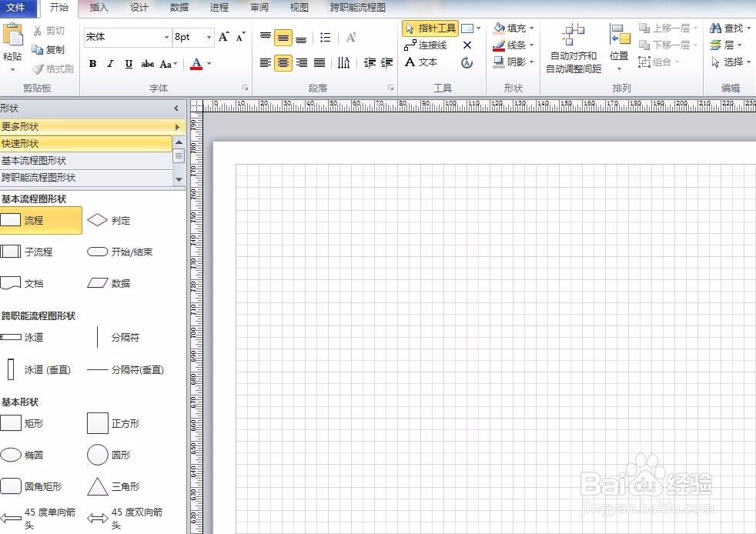
Task: Switch to the View (视图) tab
Action: pos(299,8)
